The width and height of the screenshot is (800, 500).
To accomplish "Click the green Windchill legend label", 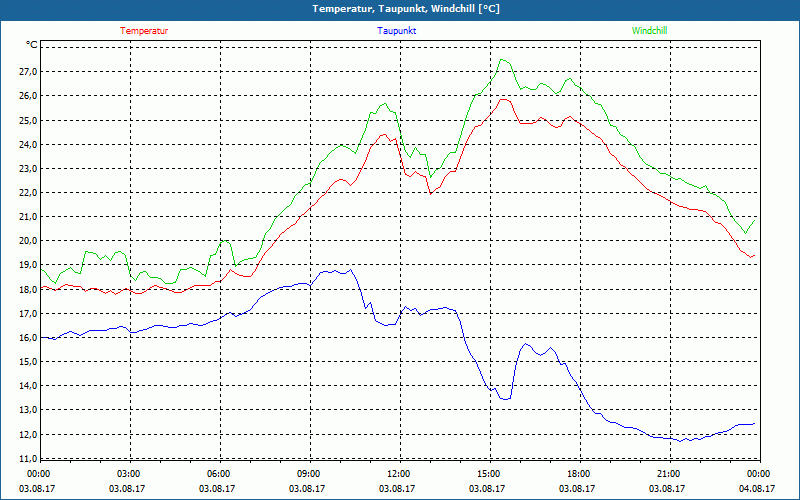I will pyautogui.click(x=649, y=31).
